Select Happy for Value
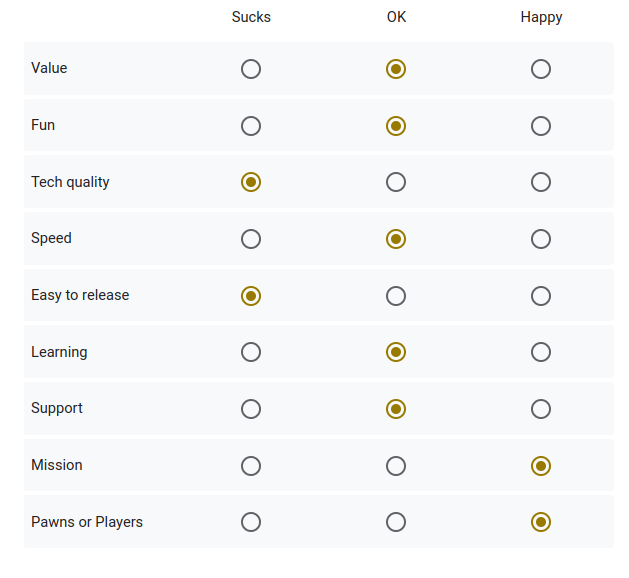 tap(541, 69)
